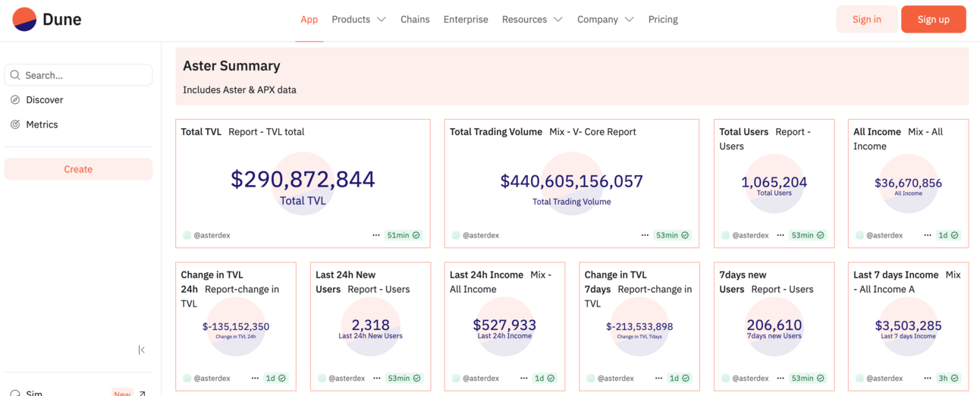
Task: Click 53min badge on 7days new Users
Action: [809, 378]
